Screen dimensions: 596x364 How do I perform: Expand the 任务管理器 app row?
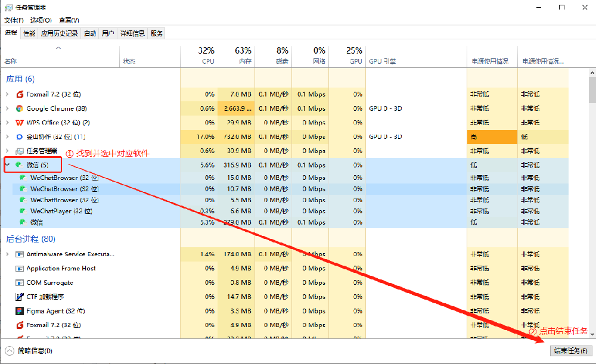click(x=7, y=151)
